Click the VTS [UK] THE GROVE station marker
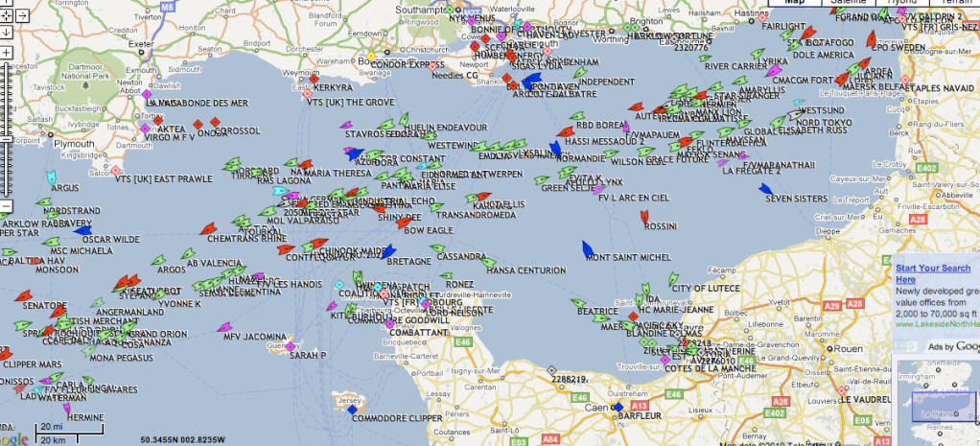 (307, 93)
